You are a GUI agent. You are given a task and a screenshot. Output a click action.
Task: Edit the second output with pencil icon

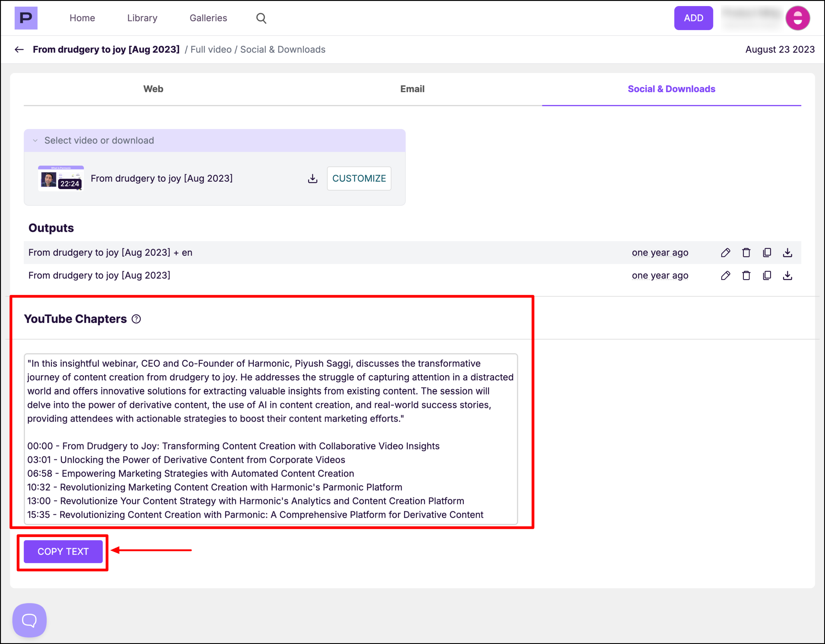click(725, 275)
